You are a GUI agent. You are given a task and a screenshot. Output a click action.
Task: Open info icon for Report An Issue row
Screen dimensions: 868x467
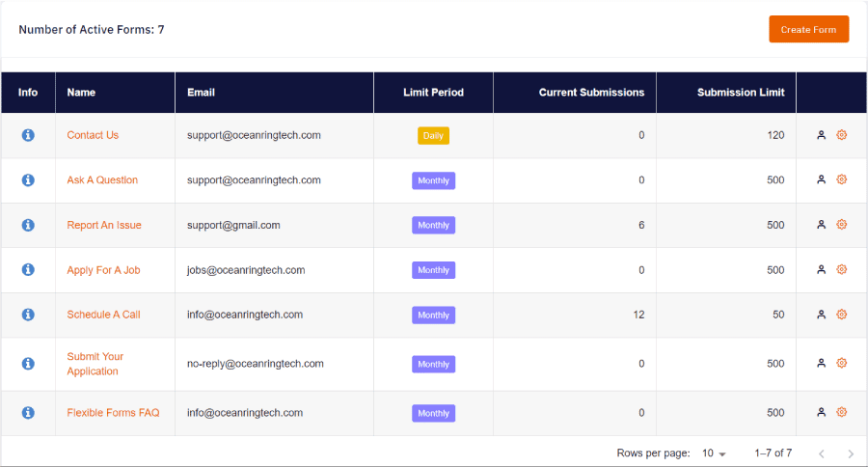[x=28, y=225]
